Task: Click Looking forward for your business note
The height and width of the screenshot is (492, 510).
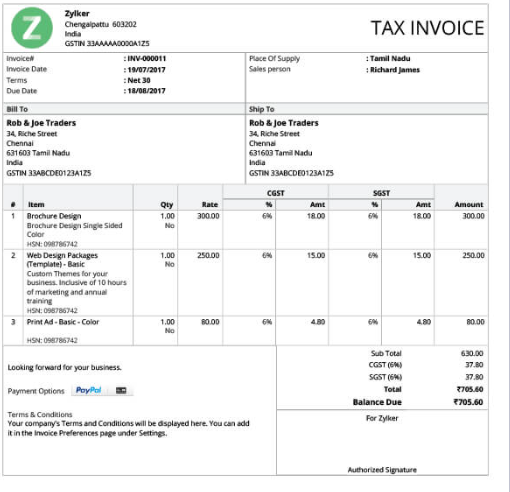Action: [x=64, y=368]
